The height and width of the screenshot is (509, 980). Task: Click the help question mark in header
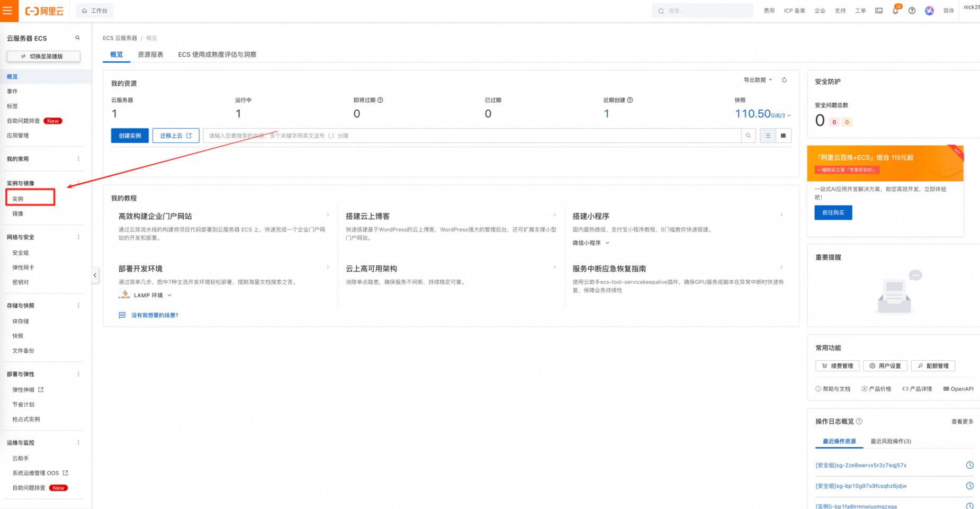(x=912, y=11)
